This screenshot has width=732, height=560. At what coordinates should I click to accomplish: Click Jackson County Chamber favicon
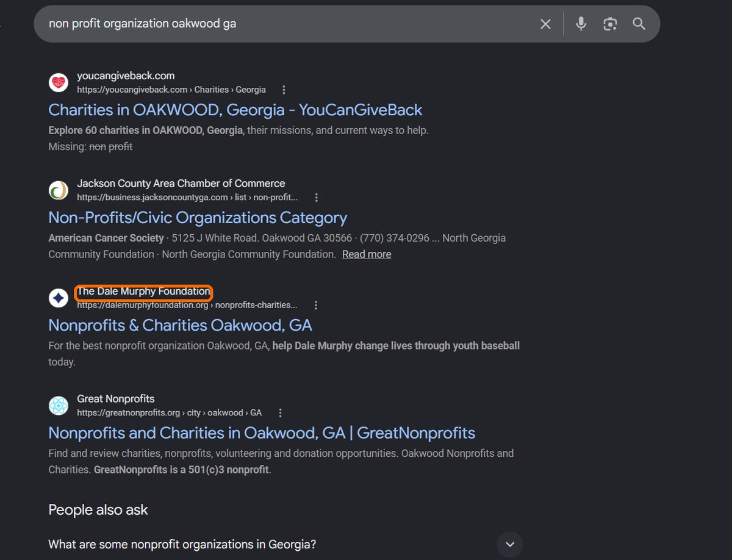(59, 190)
